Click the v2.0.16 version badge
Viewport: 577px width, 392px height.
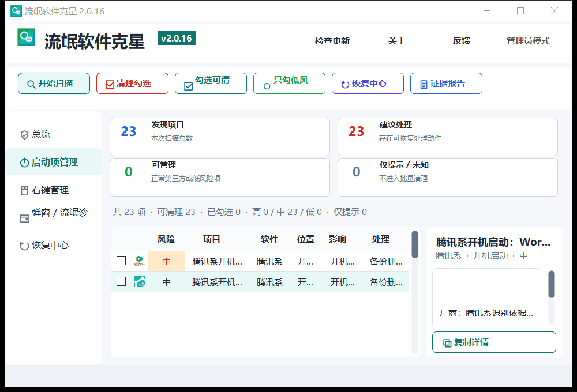[x=176, y=38]
